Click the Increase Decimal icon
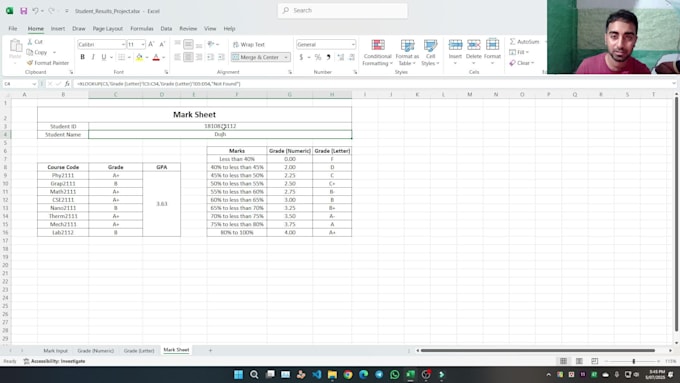 (341, 57)
